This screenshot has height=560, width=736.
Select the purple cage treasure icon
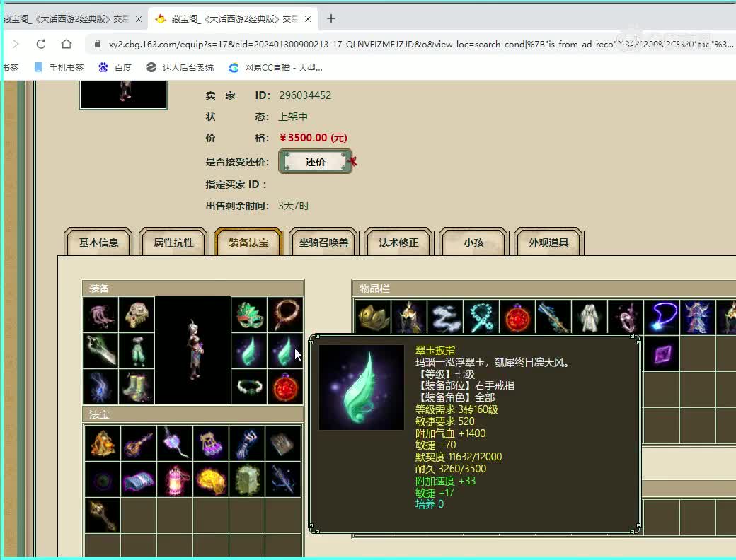point(211,443)
